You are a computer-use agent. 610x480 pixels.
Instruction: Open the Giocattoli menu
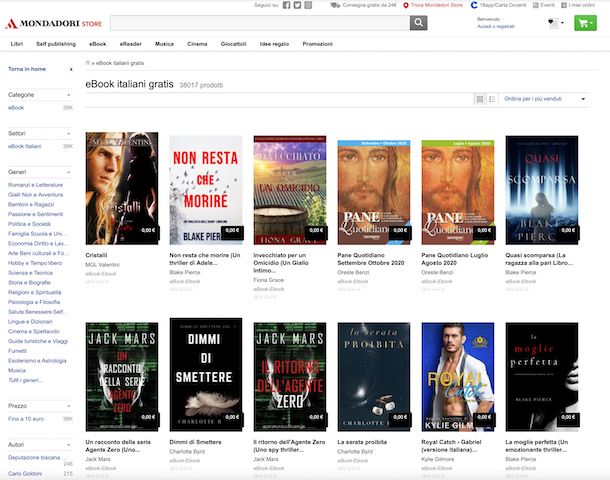233,44
